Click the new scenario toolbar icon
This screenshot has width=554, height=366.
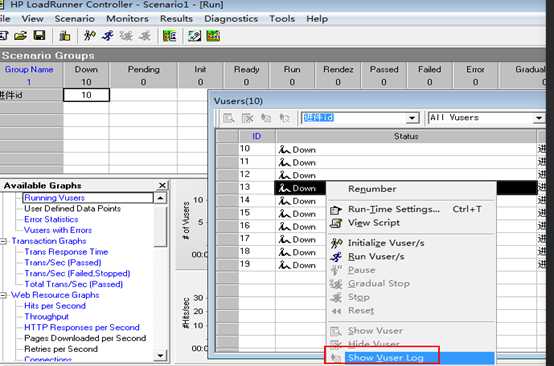click(x=4, y=35)
